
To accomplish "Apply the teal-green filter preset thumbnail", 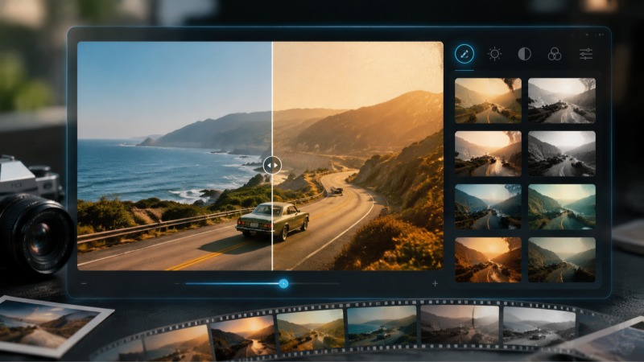I will tap(561, 207).
